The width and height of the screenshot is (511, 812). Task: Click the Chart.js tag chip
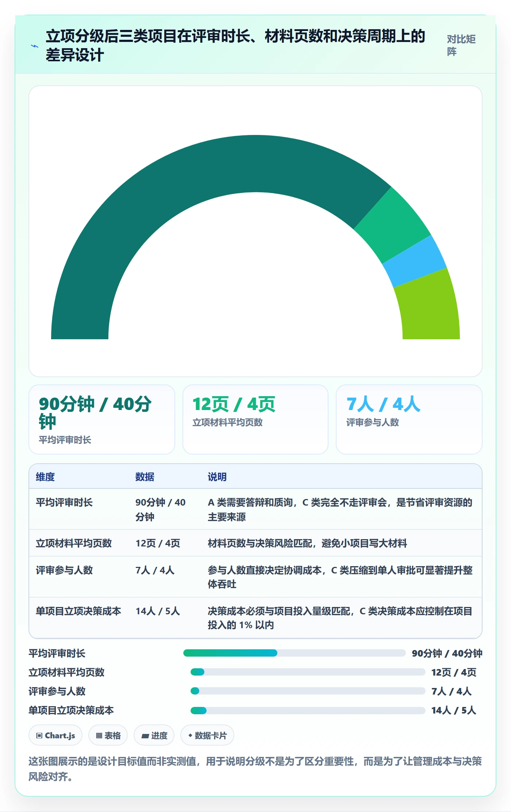[x=55, y=735]
